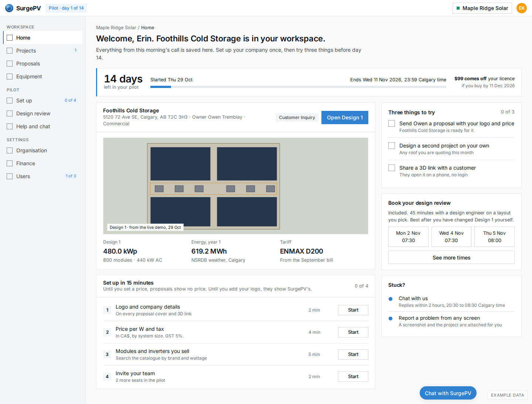
Task: Click the 'Pilot · day 1 of 14' badge
Action: [66, 8]
